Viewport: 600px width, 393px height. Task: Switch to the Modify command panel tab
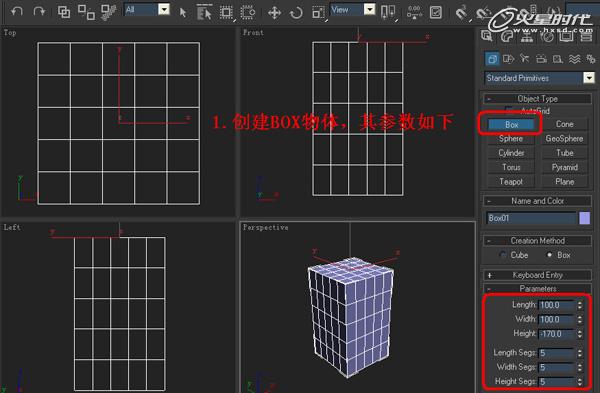[507, 36]
